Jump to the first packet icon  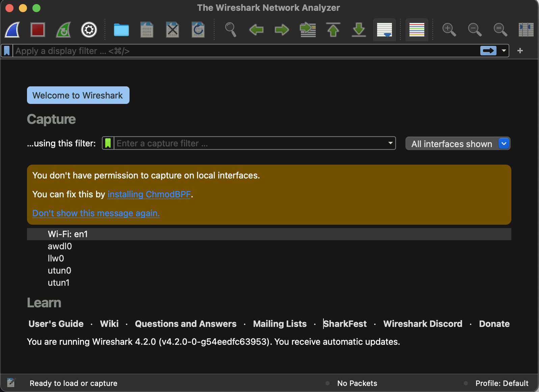(333, 30)
